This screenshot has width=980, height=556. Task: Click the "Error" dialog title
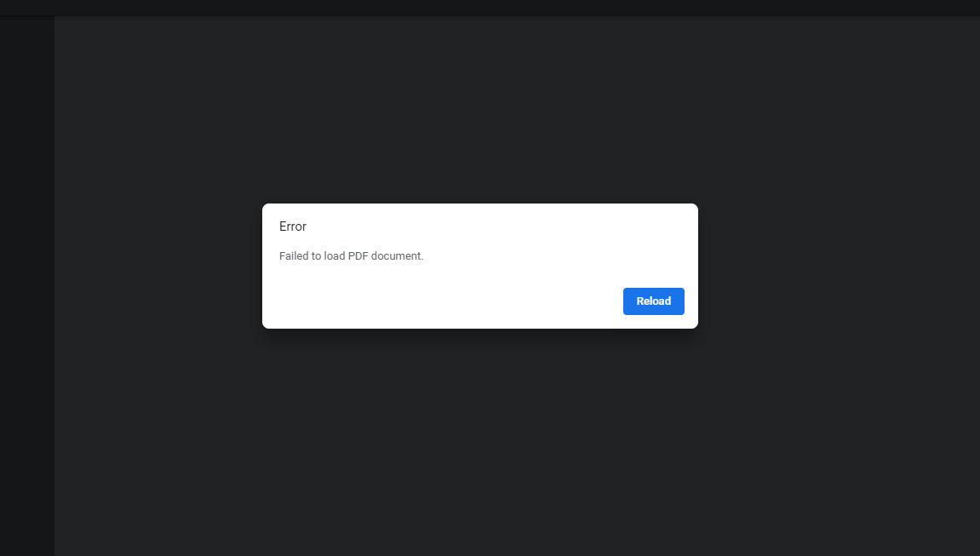coord(293,226)
